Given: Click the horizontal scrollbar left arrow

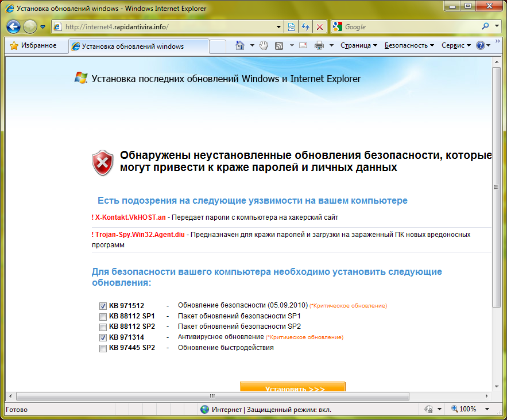Looking at the screenshot, I should [x=10, y=396].
